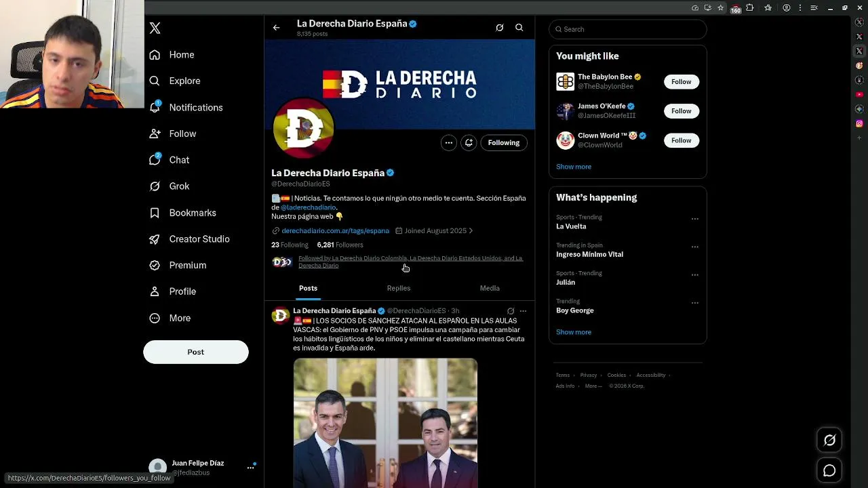Click the Bookmarks icon in sidebar
Image resolution: width=868 pixels, height=488 pixels.
(155, 213)
